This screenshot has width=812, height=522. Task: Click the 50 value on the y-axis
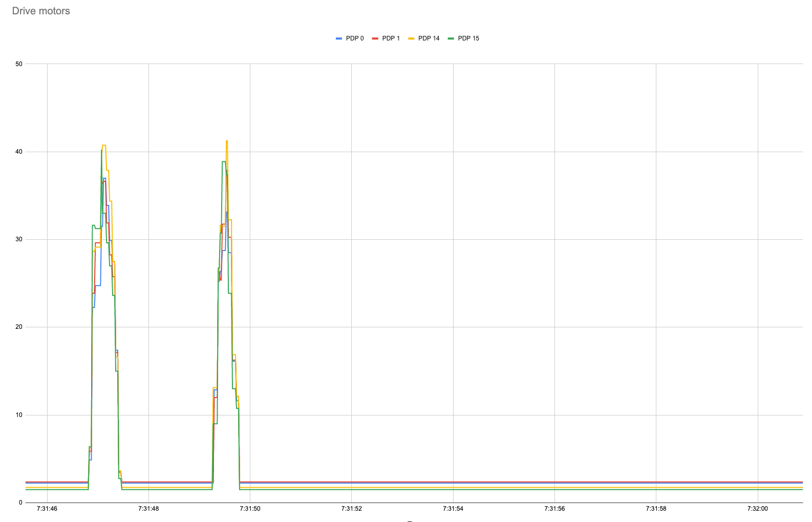[x=19, y=64]
